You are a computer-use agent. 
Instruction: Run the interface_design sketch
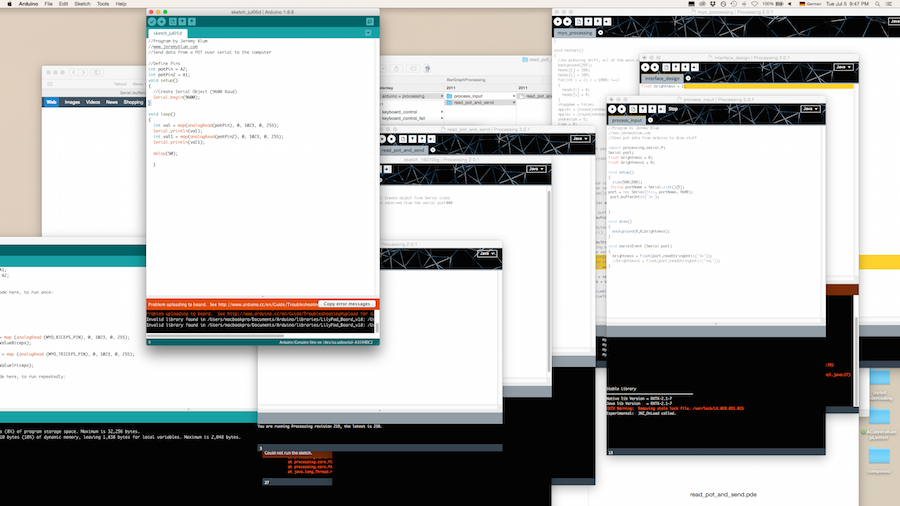coord(645,68)
